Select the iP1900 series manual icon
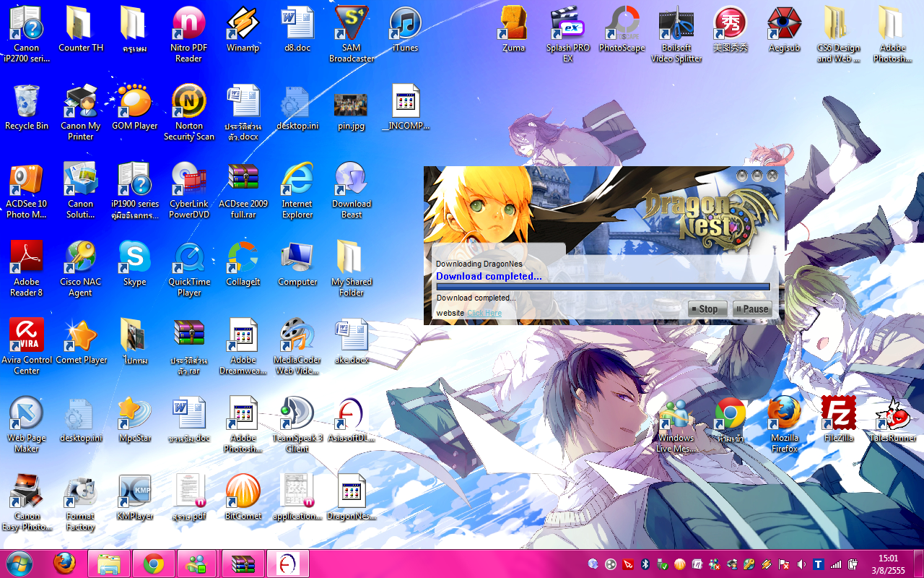Image resolution: width=924 pixels, height=578 pixels. [135, 190]
